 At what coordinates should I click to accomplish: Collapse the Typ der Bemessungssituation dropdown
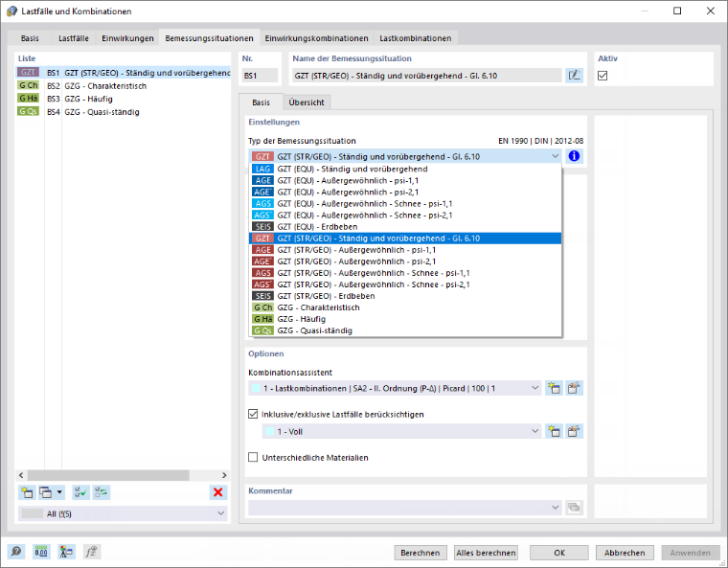click(x=556, y=156)
